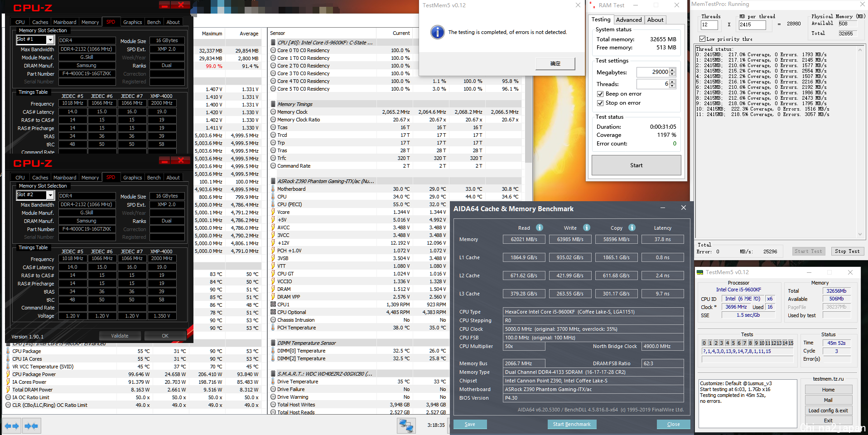Image resolution: width=868 pixels, height=435 pixels.
Task: Click AIDA64 Memory Latency value 37.8 ns
Action: 662,239
